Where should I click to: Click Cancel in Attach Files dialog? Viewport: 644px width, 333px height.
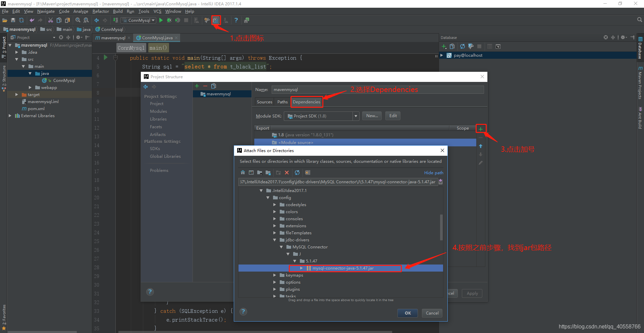click(432, 313)
